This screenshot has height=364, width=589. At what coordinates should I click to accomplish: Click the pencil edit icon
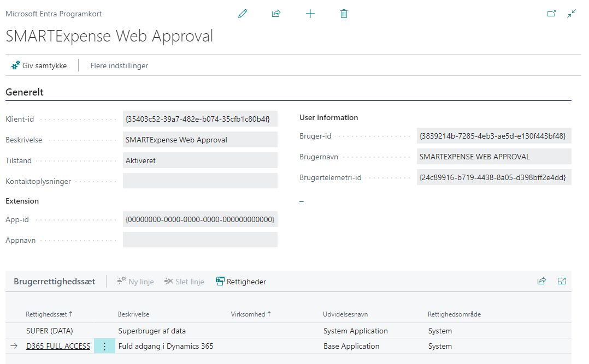[243, 14]
